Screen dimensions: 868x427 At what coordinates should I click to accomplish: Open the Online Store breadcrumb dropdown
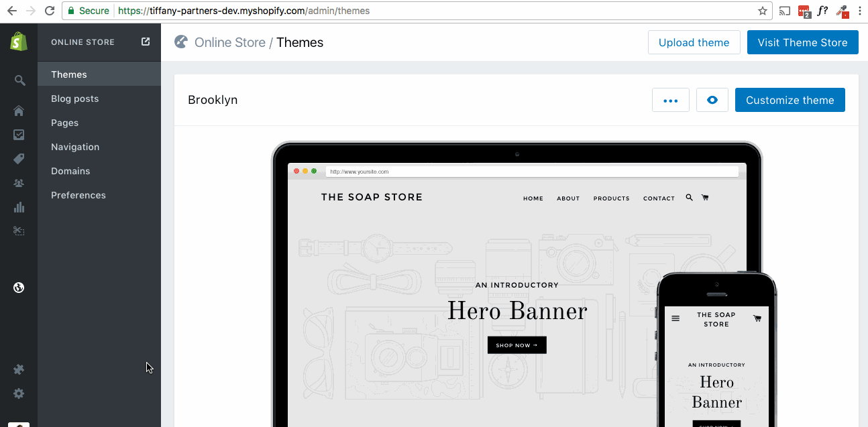pyautogui.click(x=229, y=42)
